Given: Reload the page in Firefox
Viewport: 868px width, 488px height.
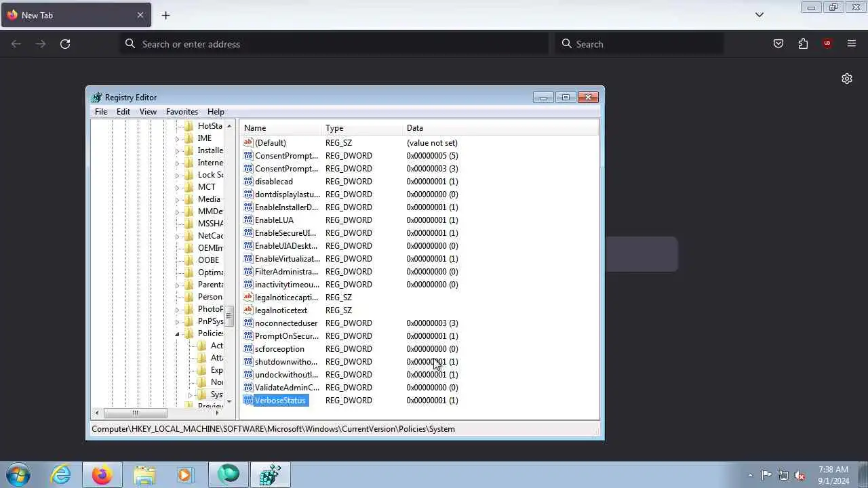Looking at the screenshot, I should (65, 44).
